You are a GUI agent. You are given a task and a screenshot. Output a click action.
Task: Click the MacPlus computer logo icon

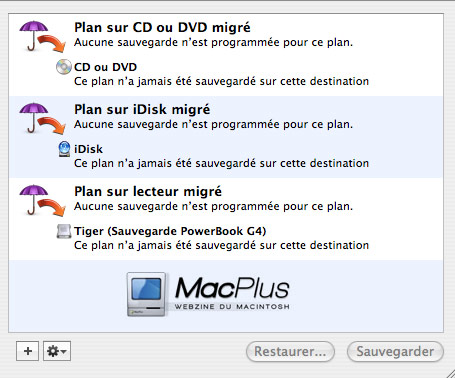tap(146, 294)
